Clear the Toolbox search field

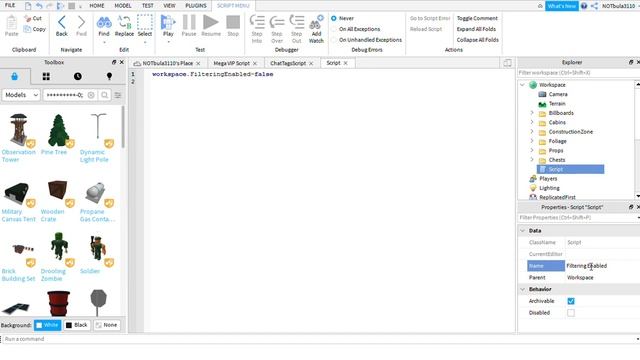pos(91,95)
